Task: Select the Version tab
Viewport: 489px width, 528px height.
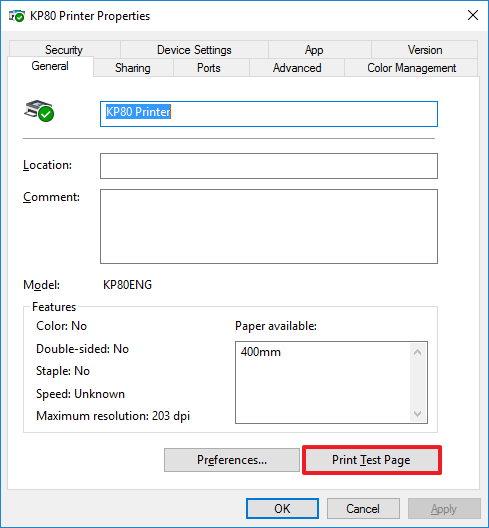Action: (425, 50)
